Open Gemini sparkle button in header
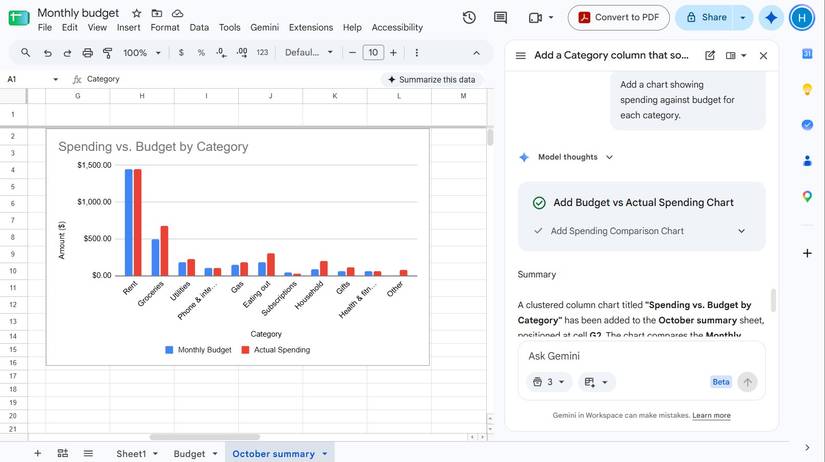825x462 pixels. point(771,17)
